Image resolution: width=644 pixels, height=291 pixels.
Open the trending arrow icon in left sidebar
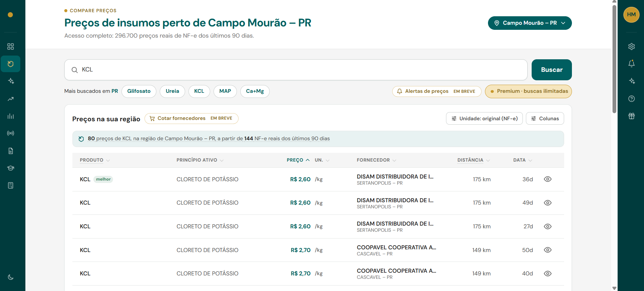10,99
